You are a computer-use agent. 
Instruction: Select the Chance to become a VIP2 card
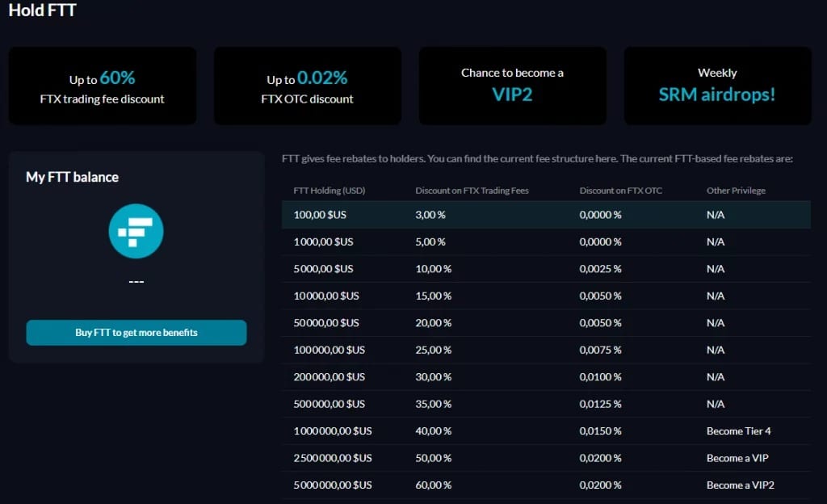pyautogui.click(x=512, y=86)
